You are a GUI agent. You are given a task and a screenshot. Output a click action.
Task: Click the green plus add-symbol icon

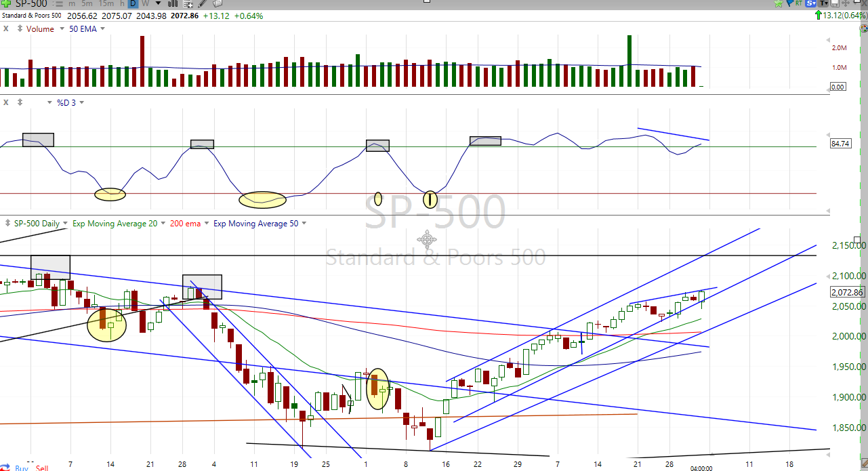[6, 3]
